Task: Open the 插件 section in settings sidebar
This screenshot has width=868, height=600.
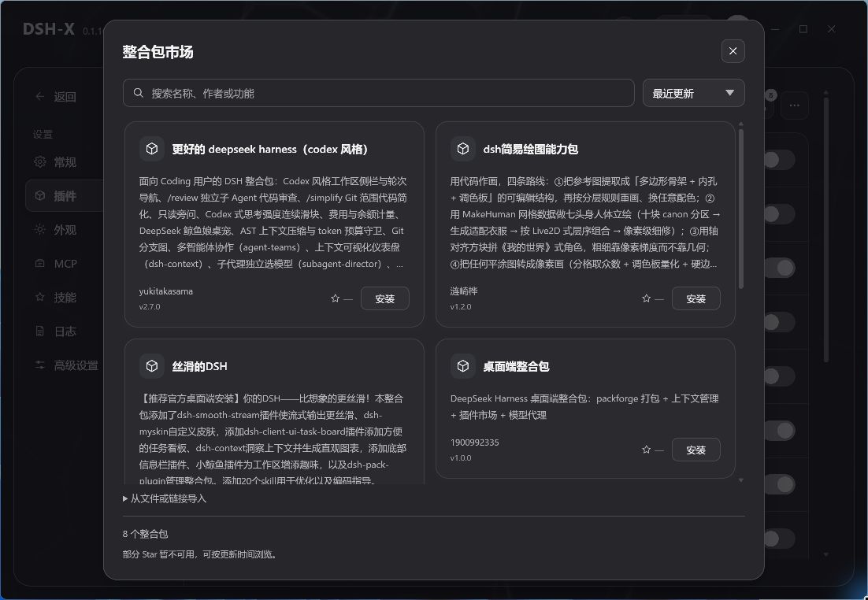Action: (x=65, y=195)
